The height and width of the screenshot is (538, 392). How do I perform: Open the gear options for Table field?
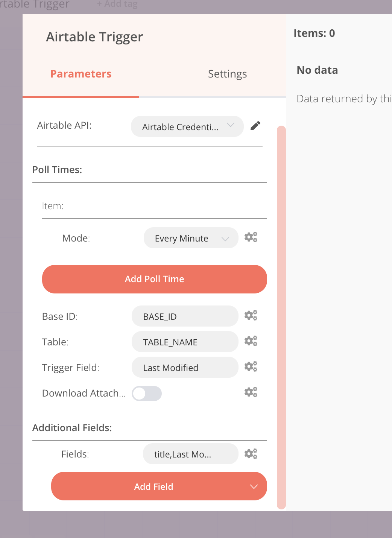point(251,341)
